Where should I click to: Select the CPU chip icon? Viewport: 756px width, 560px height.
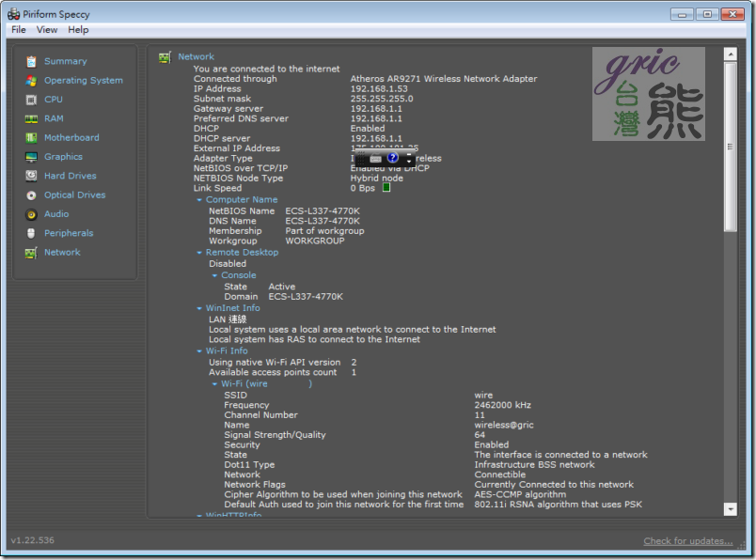pos(31,100)
